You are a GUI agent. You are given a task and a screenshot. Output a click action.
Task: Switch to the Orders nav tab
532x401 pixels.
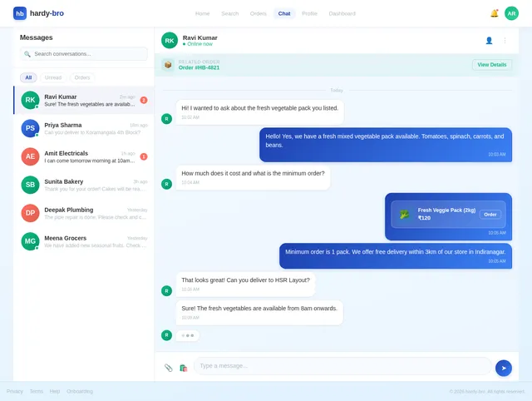click(259, 13)
